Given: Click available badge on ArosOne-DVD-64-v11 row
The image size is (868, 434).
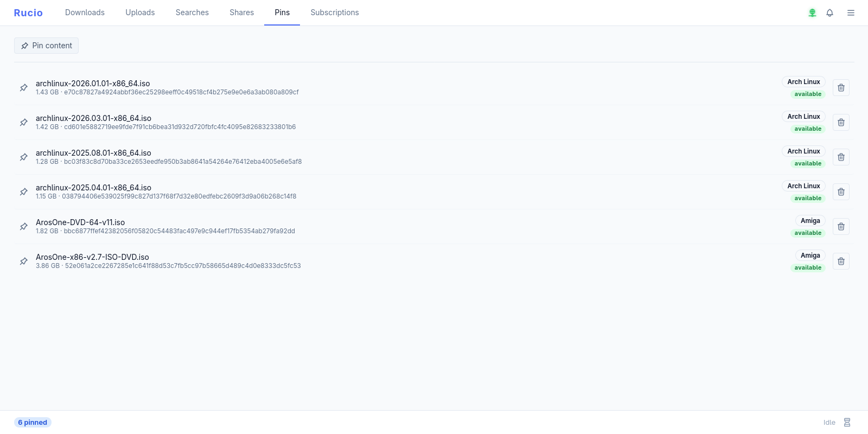Looking at the screenshot, I should pyautogui.click(x=808, y=233).
